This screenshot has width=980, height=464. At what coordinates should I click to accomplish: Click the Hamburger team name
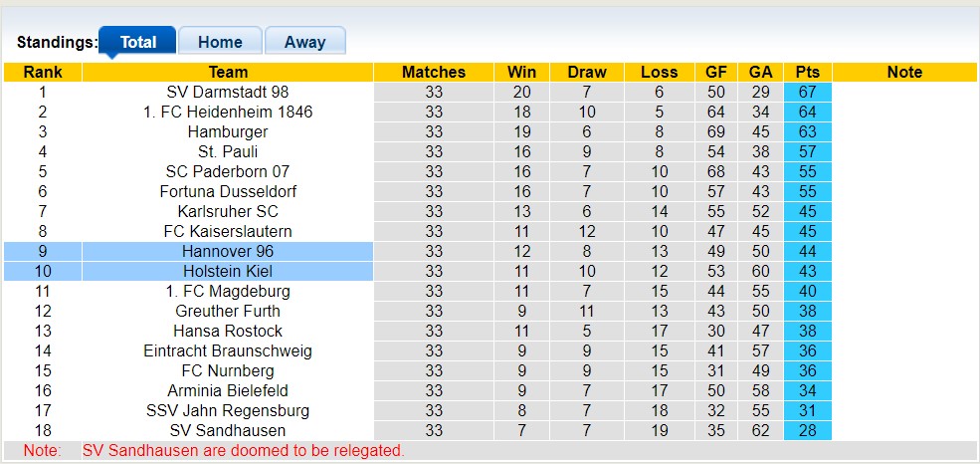[x=228, y=131]
